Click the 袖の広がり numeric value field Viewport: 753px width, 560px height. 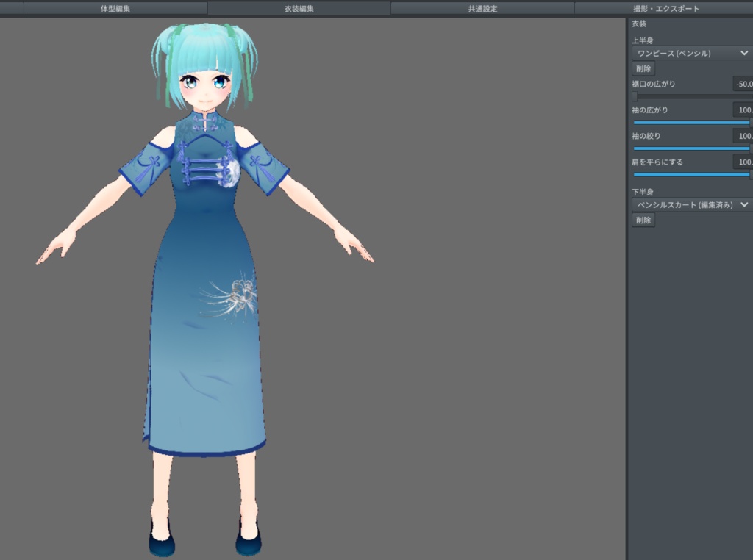745,110
